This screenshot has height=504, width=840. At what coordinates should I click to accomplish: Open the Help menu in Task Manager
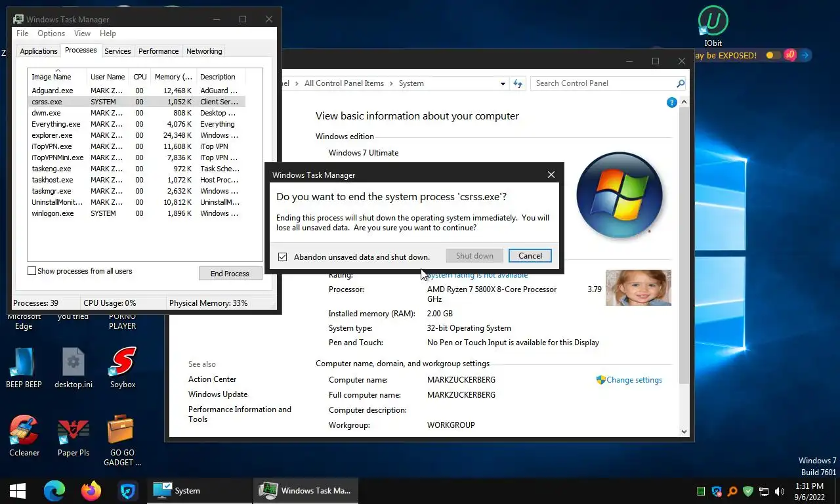point(108,33)
